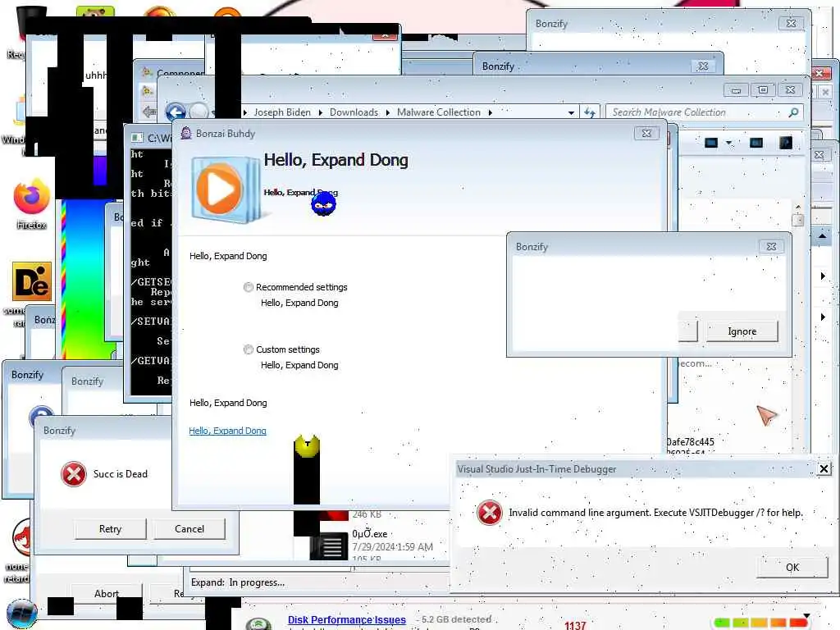Click the Joseph Biden breadcrumb
This screenshot has width=840, height=630.
(x=282, y=112)
